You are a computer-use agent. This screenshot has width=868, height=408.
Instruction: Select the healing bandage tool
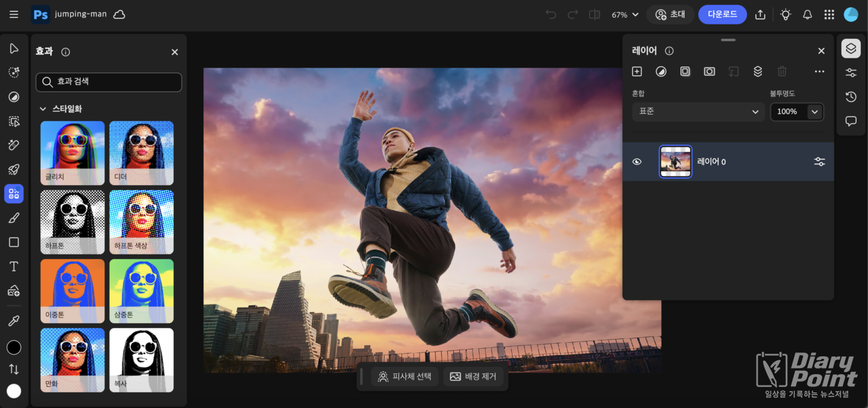pyautogui.click(x=14, y=145)
